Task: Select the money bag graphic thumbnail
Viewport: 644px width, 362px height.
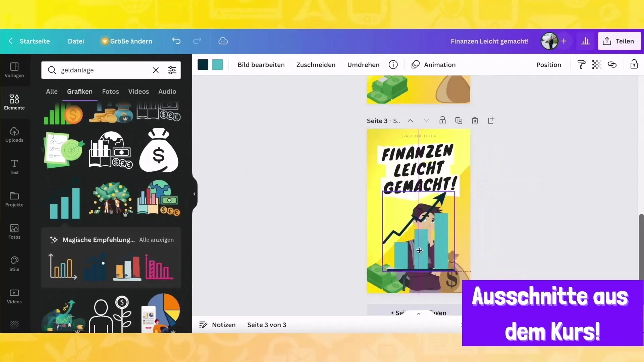Action: (158, 150)
